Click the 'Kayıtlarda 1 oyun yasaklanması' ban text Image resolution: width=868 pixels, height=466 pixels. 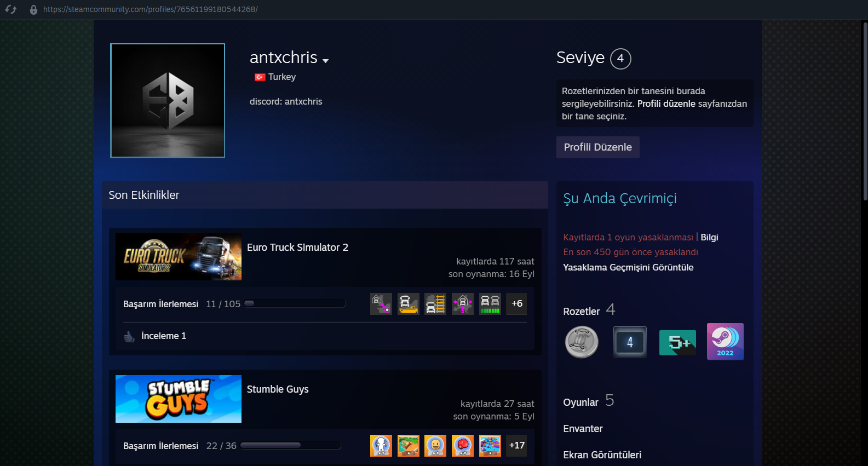click(x=628, y=237)
